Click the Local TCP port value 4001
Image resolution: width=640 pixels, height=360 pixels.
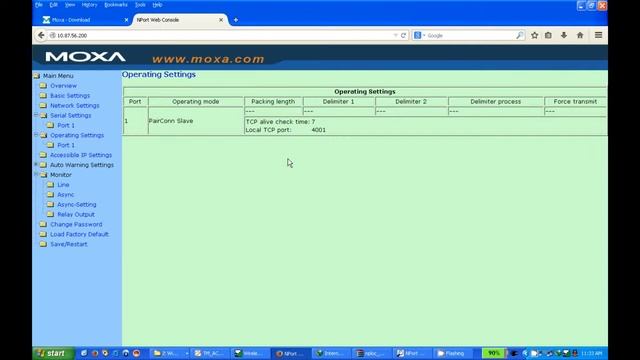[x=318, y=130]
